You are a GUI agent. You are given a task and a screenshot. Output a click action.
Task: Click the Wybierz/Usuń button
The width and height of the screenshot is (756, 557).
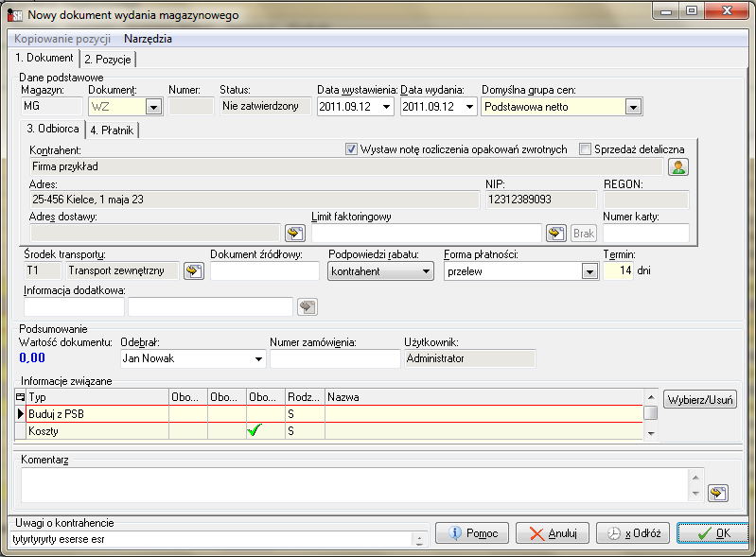pos(700,399)
